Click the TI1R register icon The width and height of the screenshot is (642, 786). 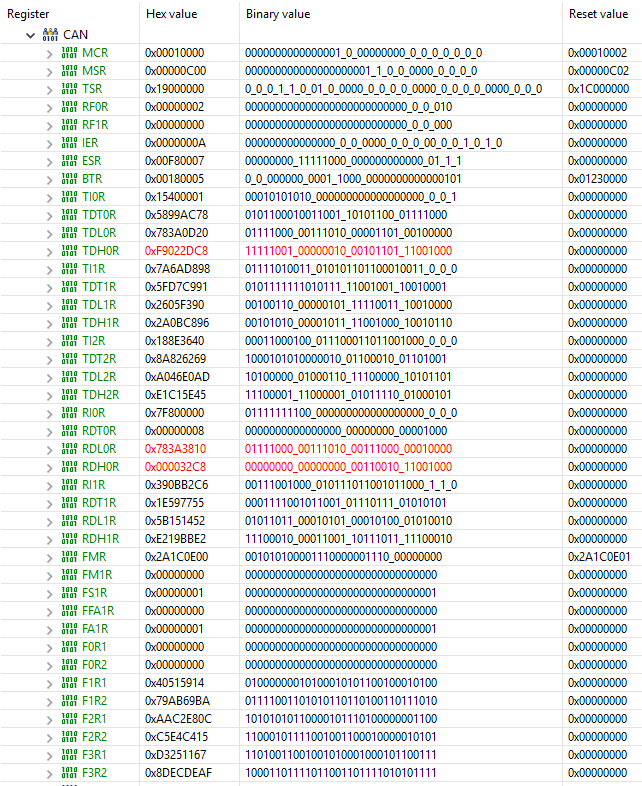point(69,269)
